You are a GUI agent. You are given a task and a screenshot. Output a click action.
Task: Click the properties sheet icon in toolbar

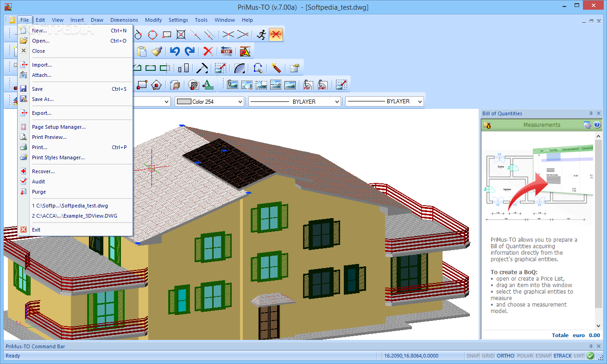pos(294,68)
